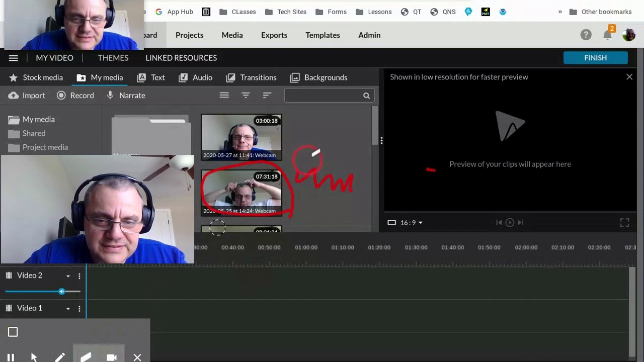
Task: Open the Backgrounds tab
Action: (x=318, y=77)
